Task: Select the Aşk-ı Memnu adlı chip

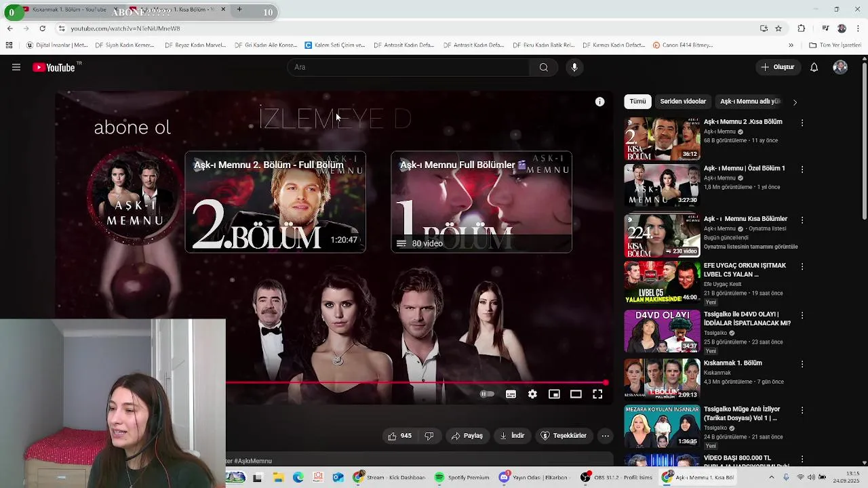Action: [x=750, y=102]
